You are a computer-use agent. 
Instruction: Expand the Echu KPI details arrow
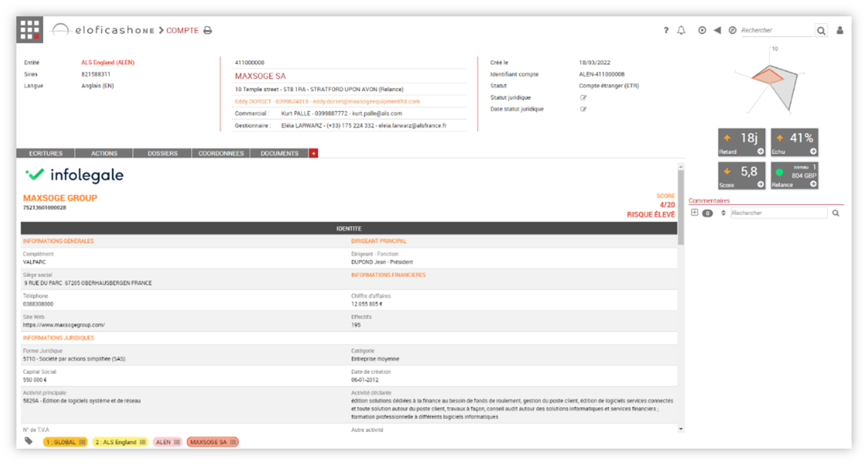click(x=814, y=152)
